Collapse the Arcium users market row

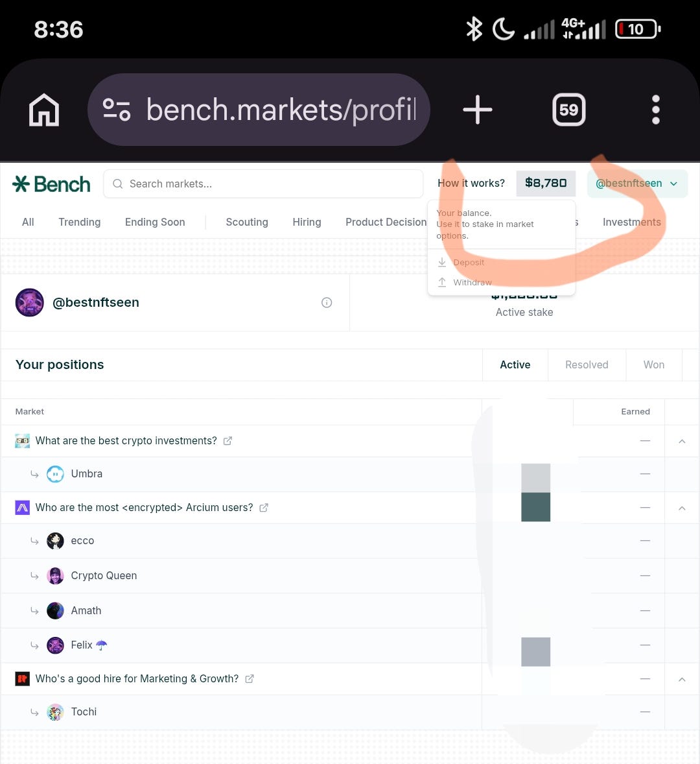682,508
